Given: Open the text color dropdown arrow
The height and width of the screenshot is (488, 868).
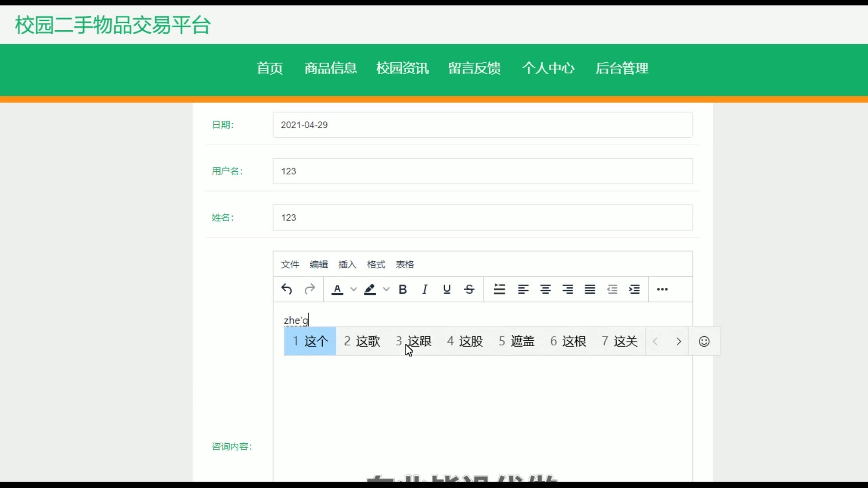Looking at the screenshot, I should pos(354,289).
